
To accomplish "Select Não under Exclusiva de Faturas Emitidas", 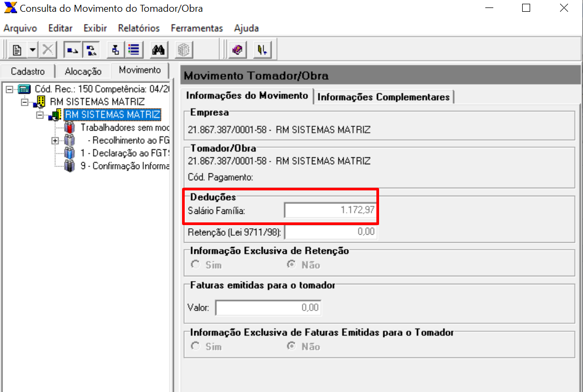I will (x=291, y=346).
